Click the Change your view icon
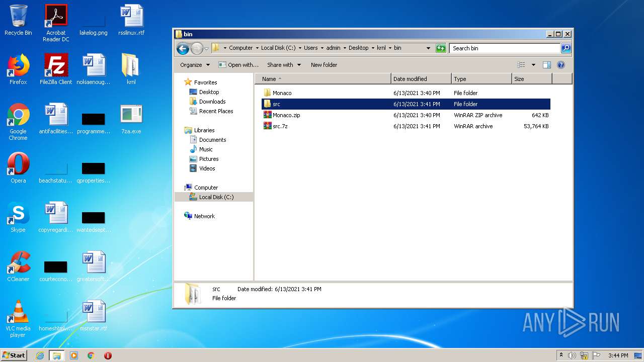The width and height of the screenshot is (644, 362). [x=521, y=65]
